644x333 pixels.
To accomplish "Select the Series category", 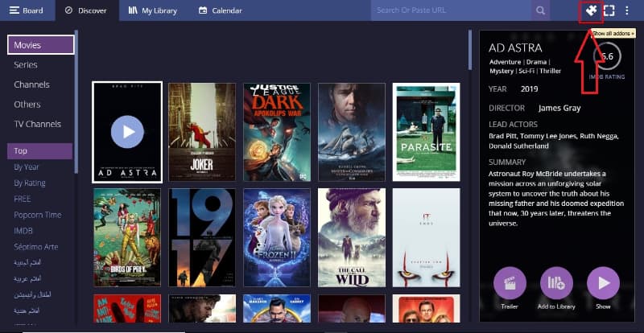I will point(26,65).
